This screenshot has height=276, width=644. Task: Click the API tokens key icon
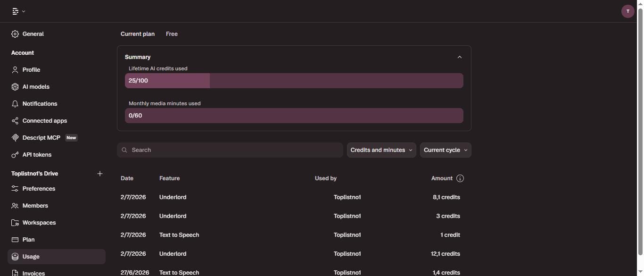click(15, 155)
